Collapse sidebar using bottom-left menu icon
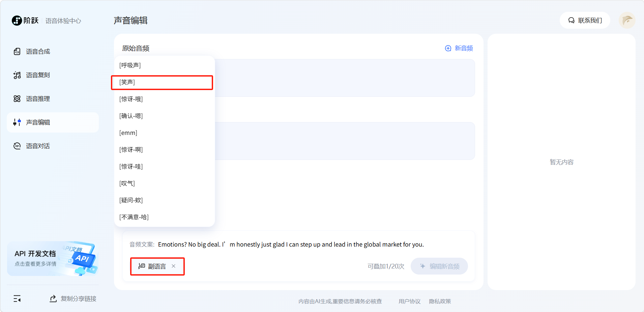This screenshot has height=312, width=644. 17,299
